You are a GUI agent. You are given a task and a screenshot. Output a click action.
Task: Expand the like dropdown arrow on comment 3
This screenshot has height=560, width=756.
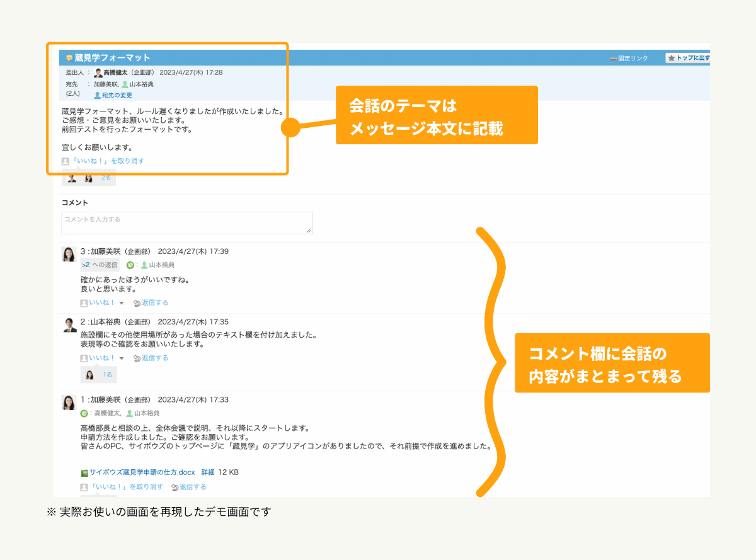coord(122,304)
